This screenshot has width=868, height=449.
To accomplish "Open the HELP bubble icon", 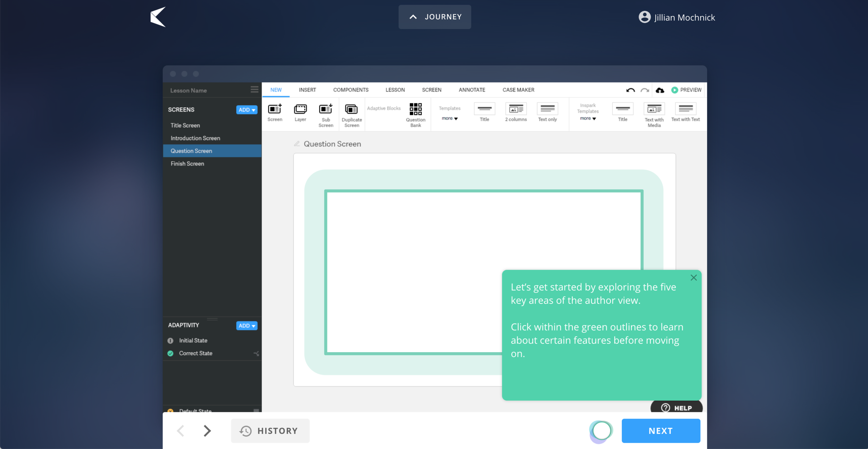I will 665,407.
